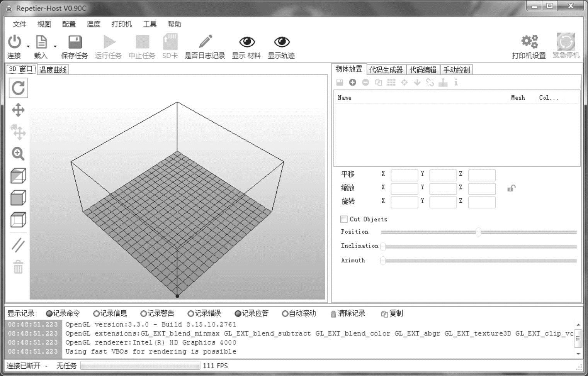
Task: Toggle the scale lock padlock icon
Action: coord(511,188)
